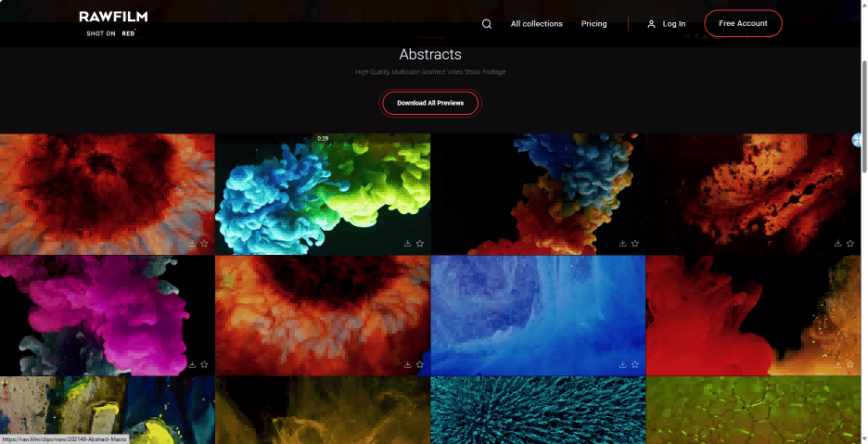
Task: Open the teal spiky texture thumbnail
Action: 538,410
